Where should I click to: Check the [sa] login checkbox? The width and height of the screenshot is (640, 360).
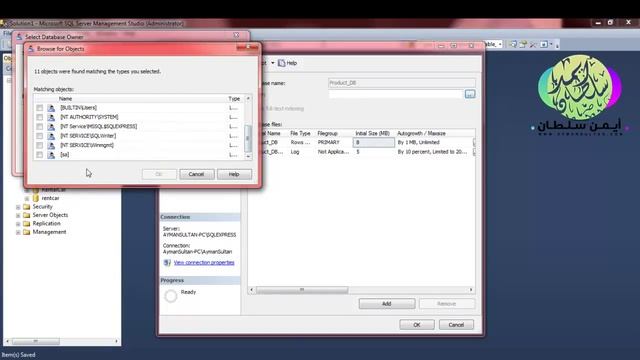pyautogui.click(x=40, y=155)
